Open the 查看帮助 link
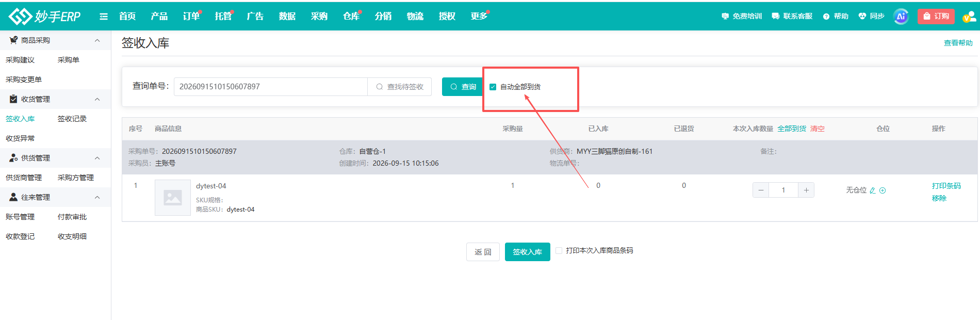 958,43
